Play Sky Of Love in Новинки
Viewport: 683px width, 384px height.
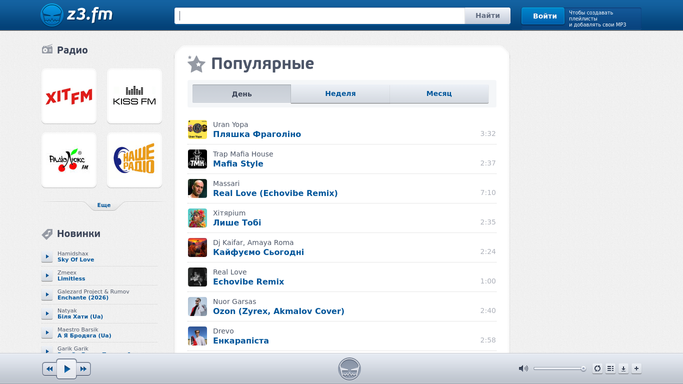(47, 256)
